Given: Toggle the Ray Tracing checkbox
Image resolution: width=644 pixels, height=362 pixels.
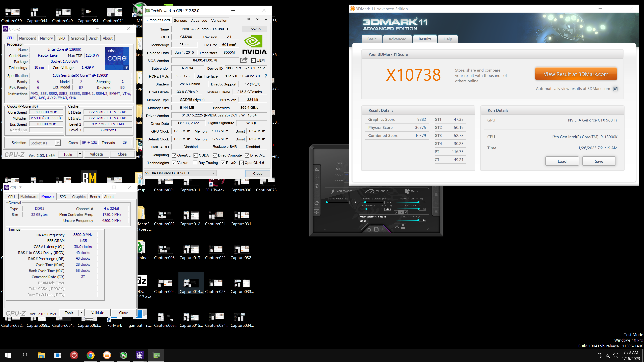Looking at the screenshot, I should (x=195, y=163).
